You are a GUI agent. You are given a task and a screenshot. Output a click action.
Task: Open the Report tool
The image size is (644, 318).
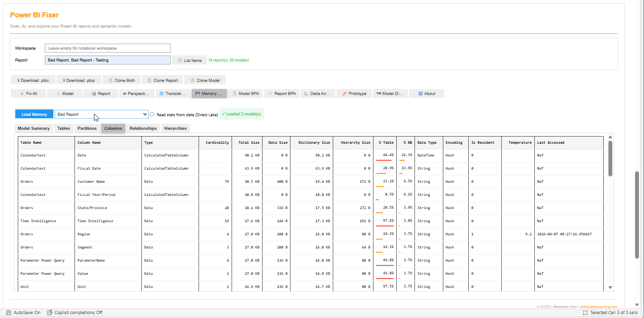coord(100,93)
